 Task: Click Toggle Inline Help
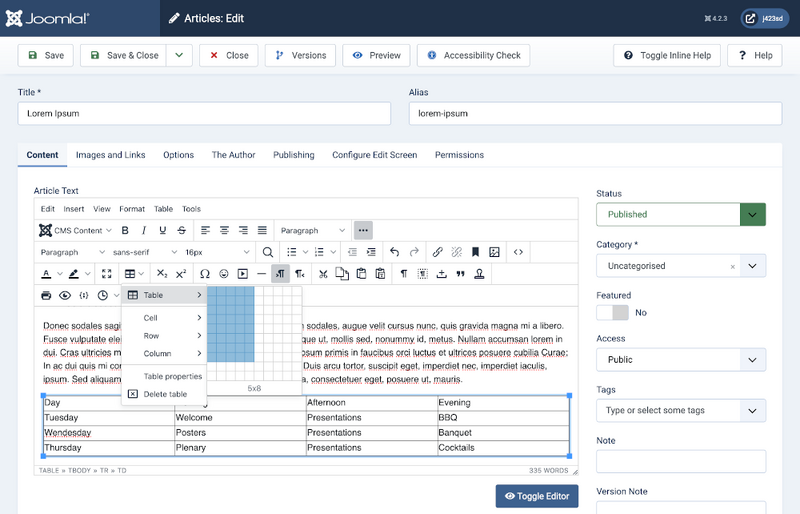[x=667, y=55]
